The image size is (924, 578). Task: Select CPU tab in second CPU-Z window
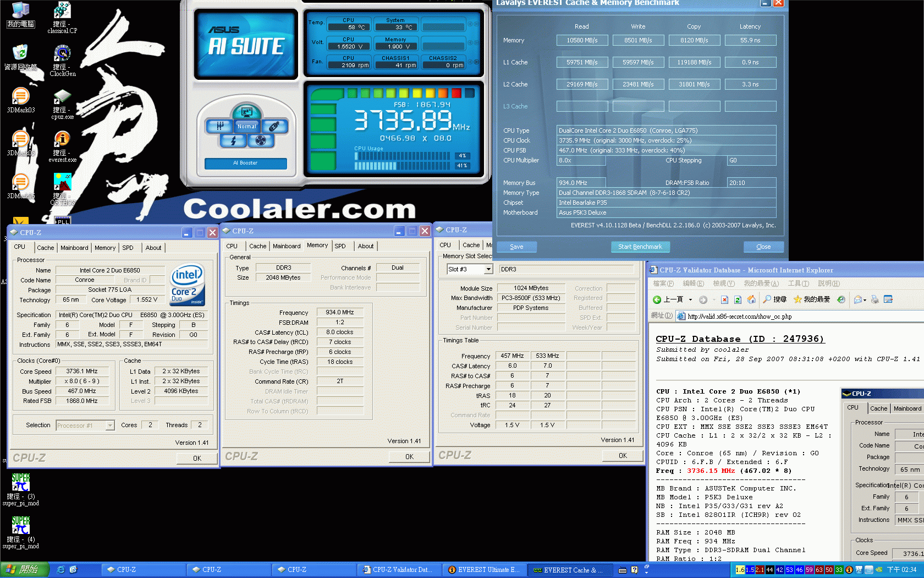click(232, 246)
